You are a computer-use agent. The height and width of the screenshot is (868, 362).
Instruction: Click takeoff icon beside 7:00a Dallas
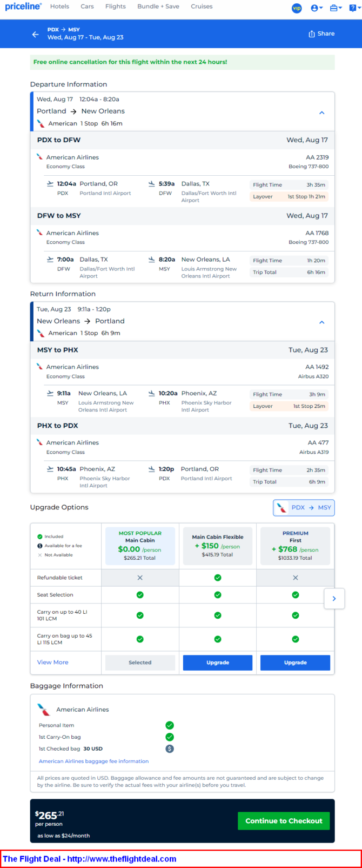click(50, 260)
